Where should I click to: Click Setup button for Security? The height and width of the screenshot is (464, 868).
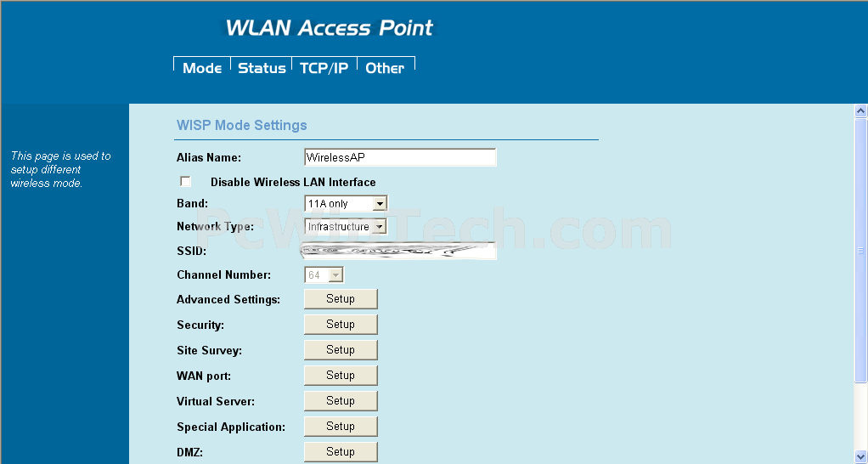tap(341, 325)
